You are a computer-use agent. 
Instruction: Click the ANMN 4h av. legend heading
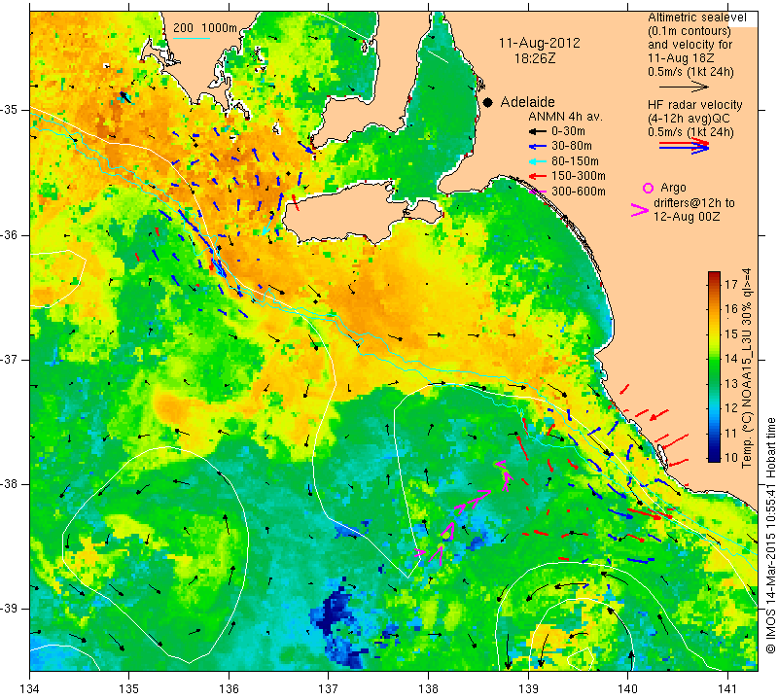[x=565, y=117]
